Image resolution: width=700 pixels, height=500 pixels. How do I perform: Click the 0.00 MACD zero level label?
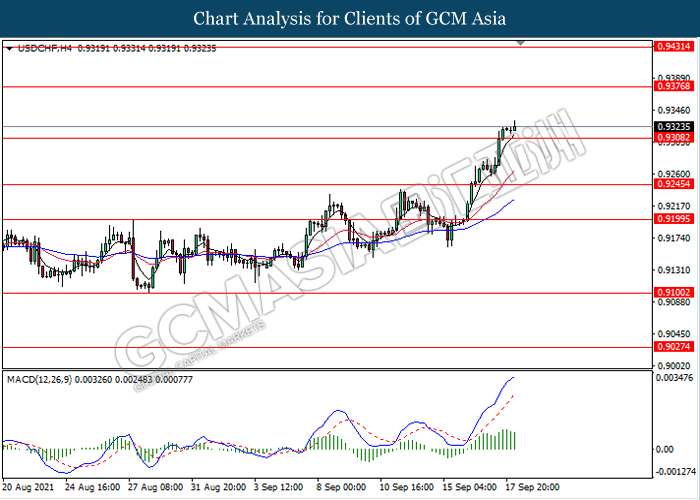coord(665,450)
